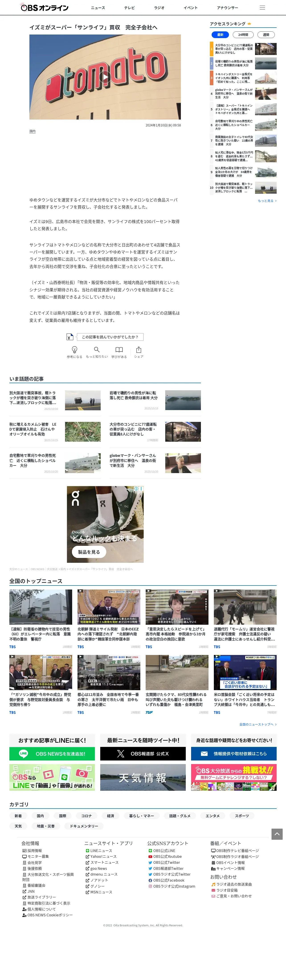
Task: Open ranking thumbnail for globeマーク・パンサー article
Action: coord(266,94)
